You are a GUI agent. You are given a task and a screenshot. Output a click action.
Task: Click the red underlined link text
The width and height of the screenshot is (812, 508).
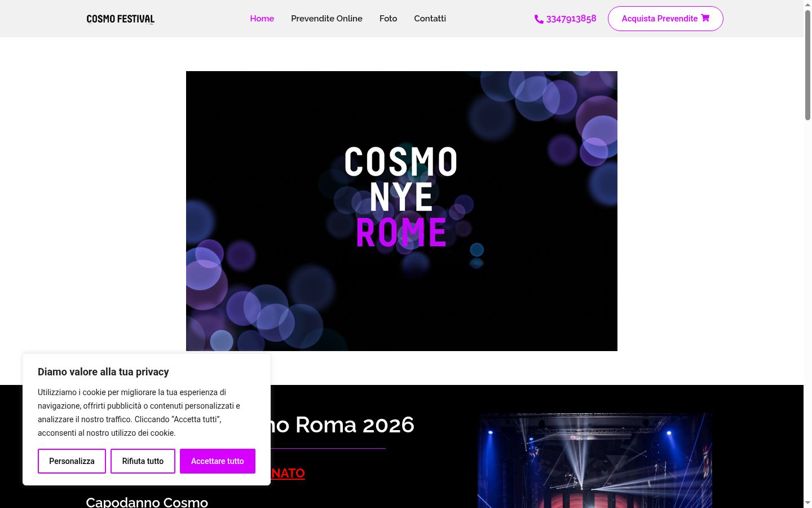288,473
